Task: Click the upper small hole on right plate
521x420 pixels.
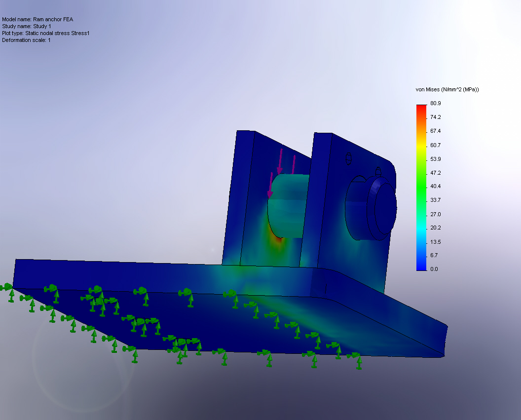Action: click(348, 158)
